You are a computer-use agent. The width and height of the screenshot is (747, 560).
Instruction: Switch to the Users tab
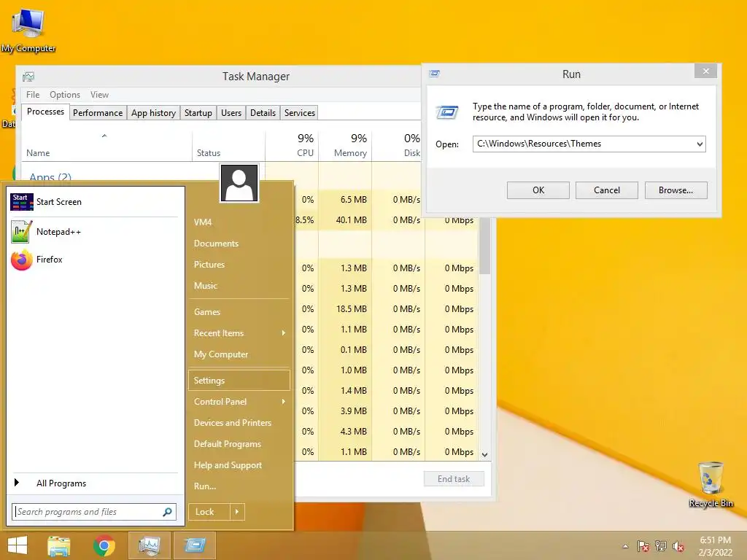[231, 113]
